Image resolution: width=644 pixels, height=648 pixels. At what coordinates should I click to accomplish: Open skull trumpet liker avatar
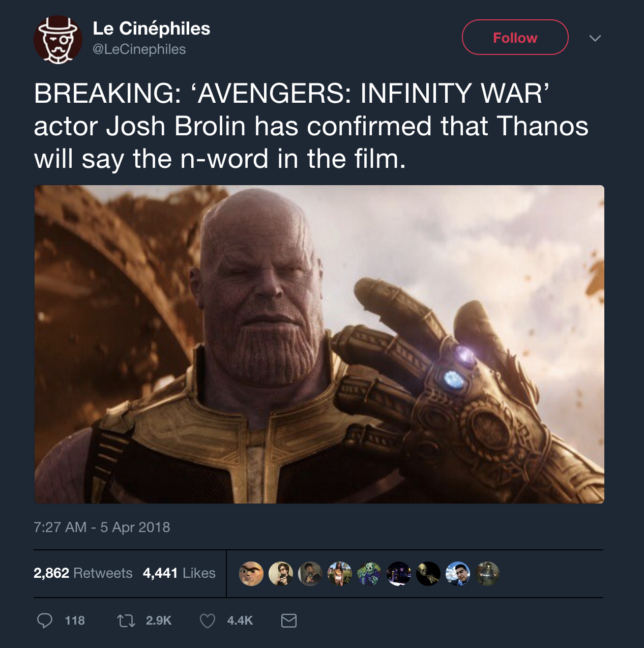(428, 574)
